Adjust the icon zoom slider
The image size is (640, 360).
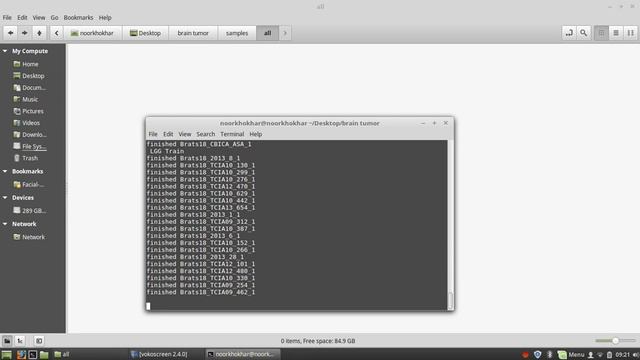pyautogui.click(x=615, y=340)
